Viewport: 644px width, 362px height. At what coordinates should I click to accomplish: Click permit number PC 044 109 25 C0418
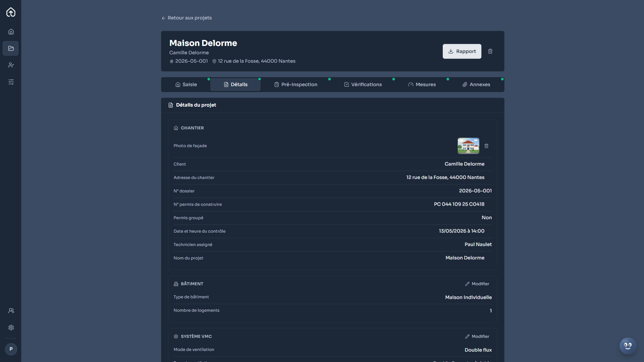(459, 204)
